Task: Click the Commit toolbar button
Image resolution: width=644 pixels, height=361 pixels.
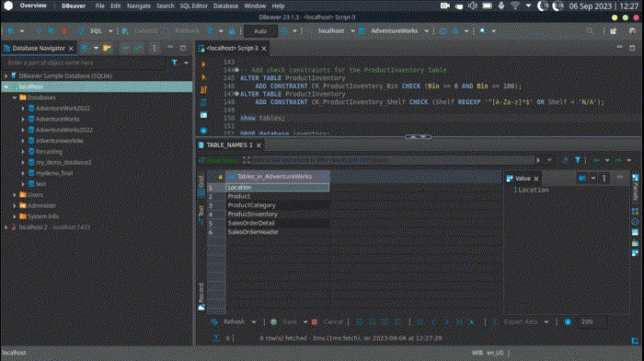Action: 140,30
